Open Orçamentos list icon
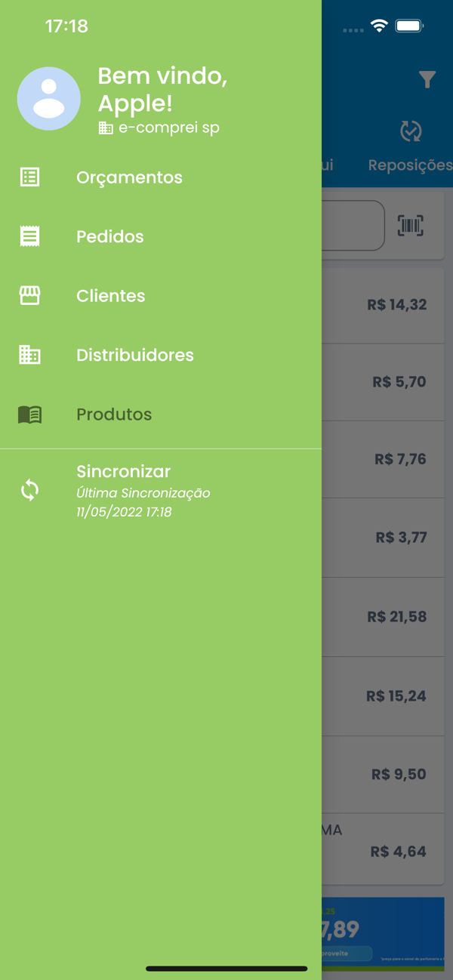Viewport: 453px width, 980px height. (x=29, y=177)
